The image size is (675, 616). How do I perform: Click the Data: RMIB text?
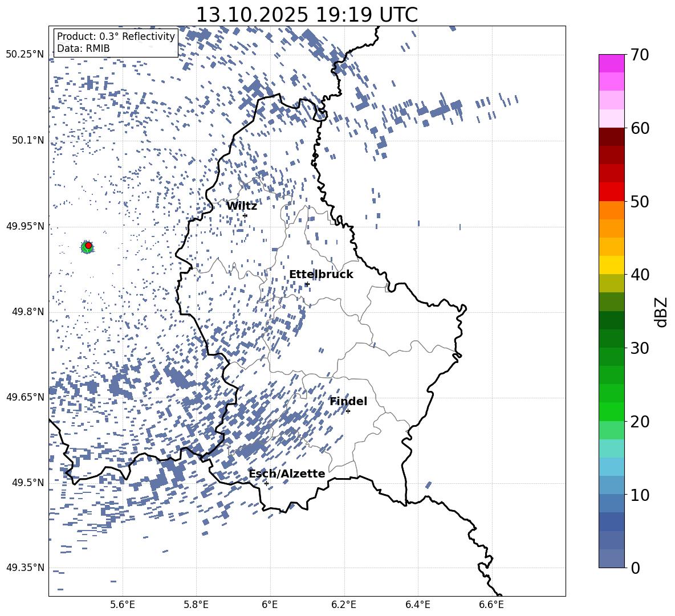click(x=83, y=48)
